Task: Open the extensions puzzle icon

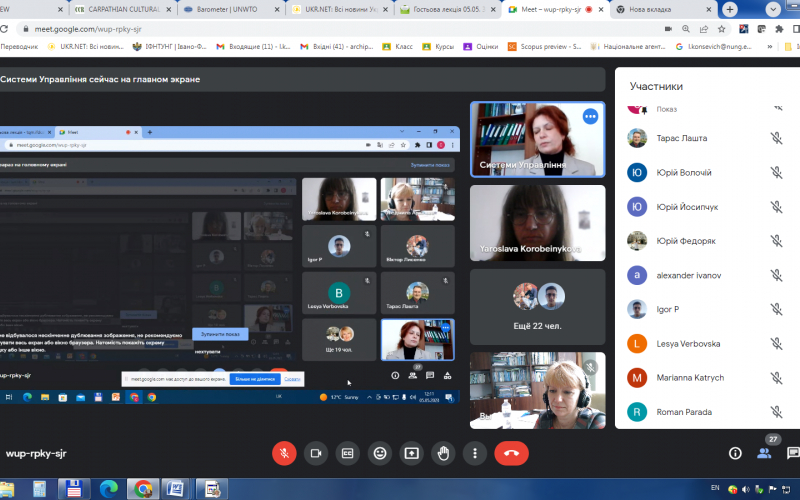Action: (779, 29)
